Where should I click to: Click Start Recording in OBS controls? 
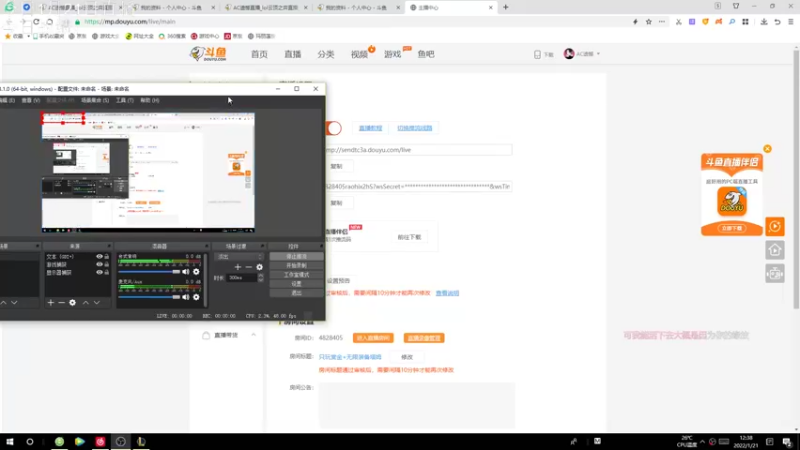click(x=296, y=265)
